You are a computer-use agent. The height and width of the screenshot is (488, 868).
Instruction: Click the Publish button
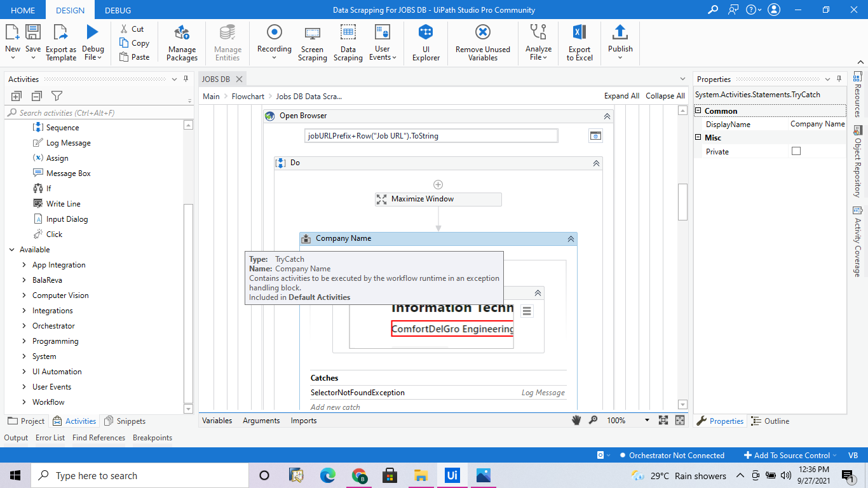620,43
